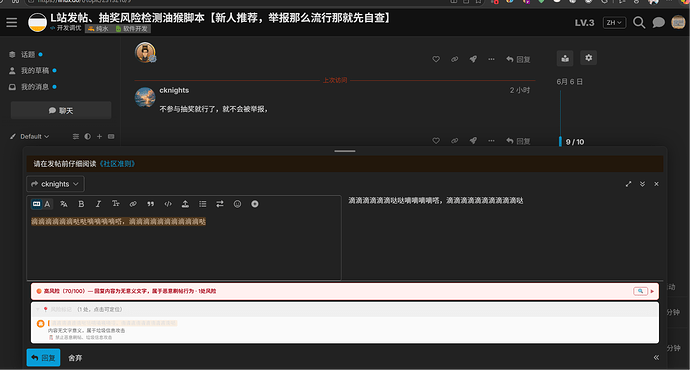Insert a bulleted list
Image resolution: width=690 pixels, height=370 pixels.
pos(202,204)
